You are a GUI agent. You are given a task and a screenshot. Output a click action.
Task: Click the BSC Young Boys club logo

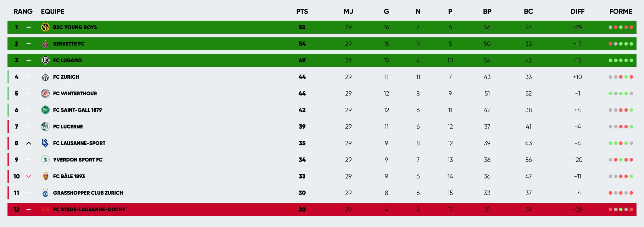click(x=45, y=27)
